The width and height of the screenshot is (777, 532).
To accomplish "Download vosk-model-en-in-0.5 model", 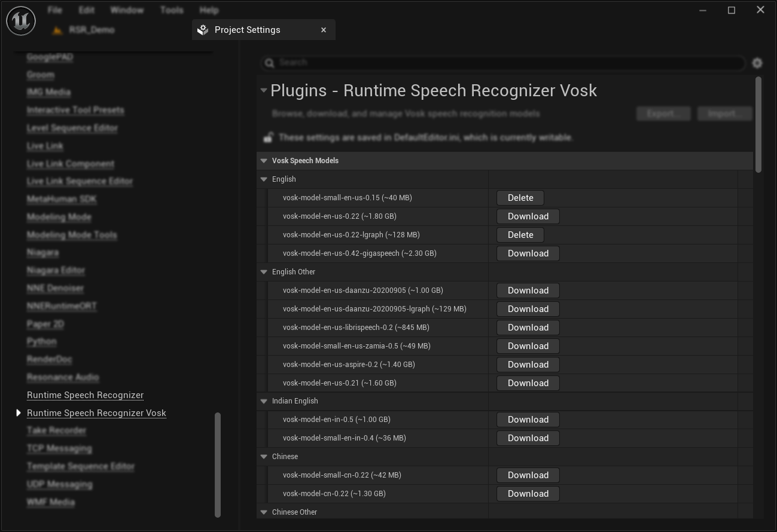I will click(x=528, y=420).
